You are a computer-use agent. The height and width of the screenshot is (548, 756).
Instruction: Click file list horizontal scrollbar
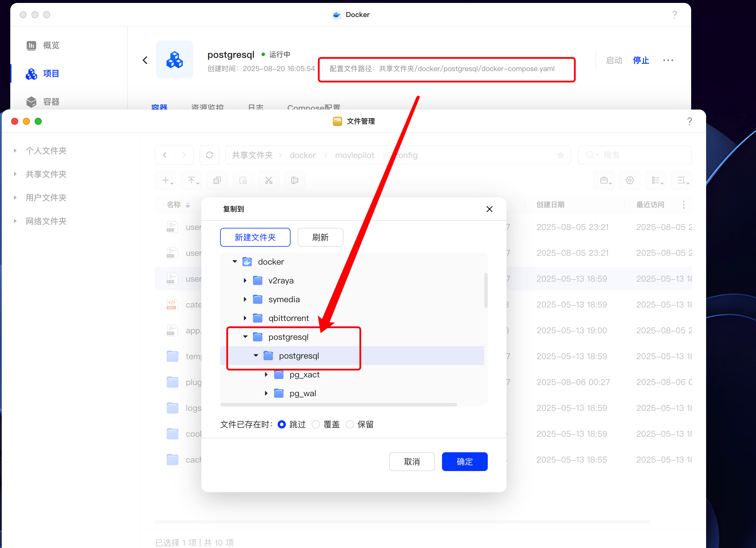click(x=402, y=522)
